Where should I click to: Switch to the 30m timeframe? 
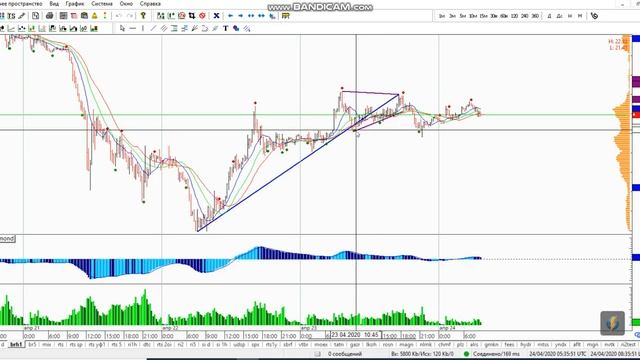[x=494, y=16]
